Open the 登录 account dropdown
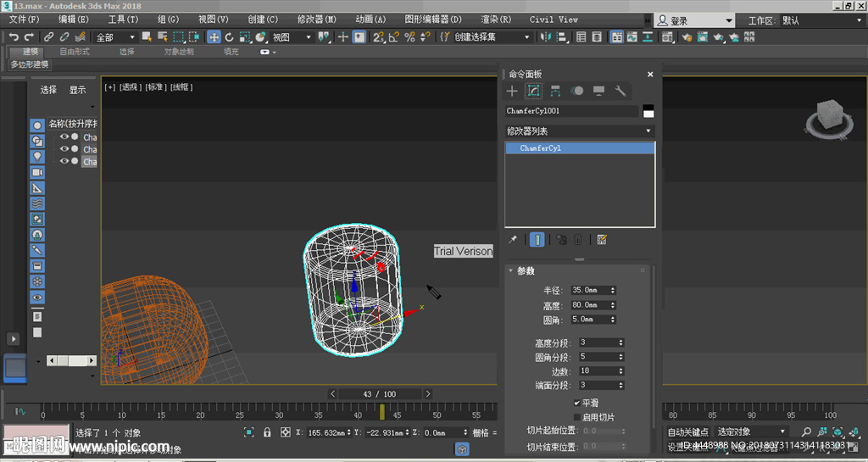 coord(695,20)
